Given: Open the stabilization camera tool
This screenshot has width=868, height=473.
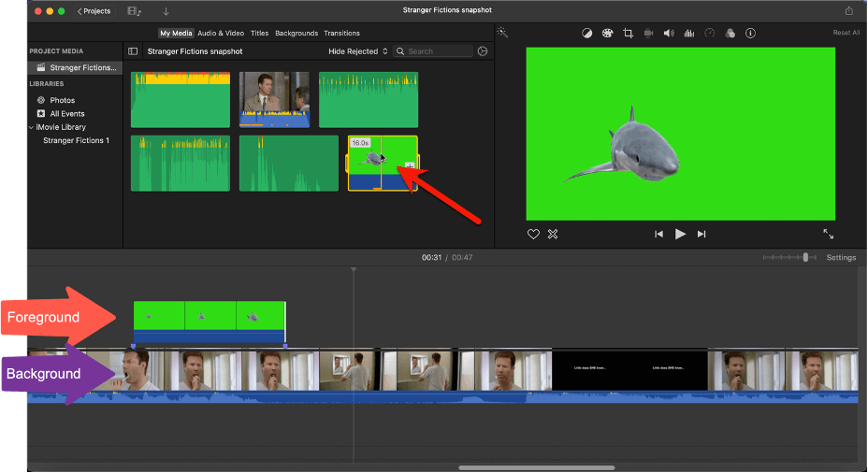Looking at the screenshot, I should pyautogui.click(x=648, y=34).
